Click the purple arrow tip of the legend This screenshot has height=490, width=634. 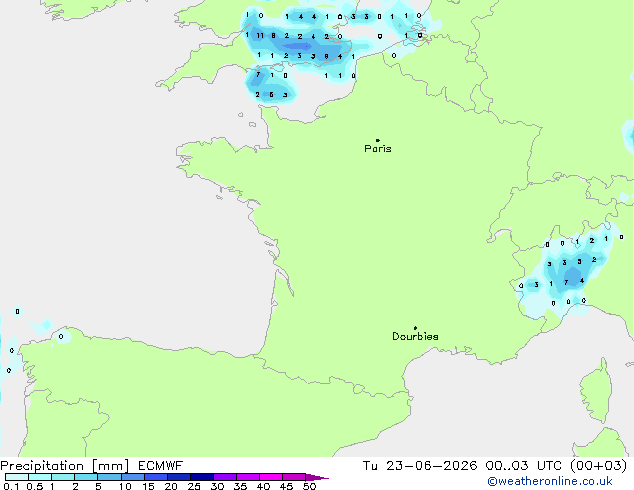coord(317,477)
